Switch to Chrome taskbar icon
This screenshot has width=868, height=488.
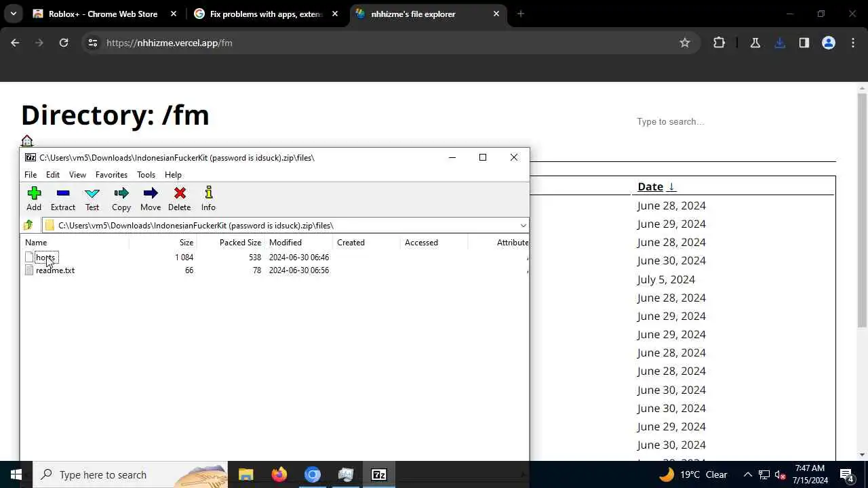[x=313, y=474]
